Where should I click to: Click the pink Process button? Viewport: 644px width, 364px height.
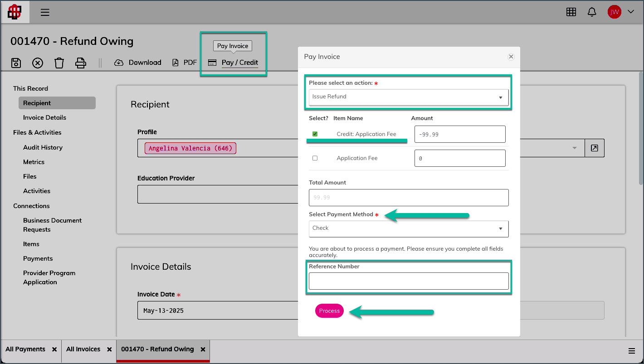click(330, 311)
